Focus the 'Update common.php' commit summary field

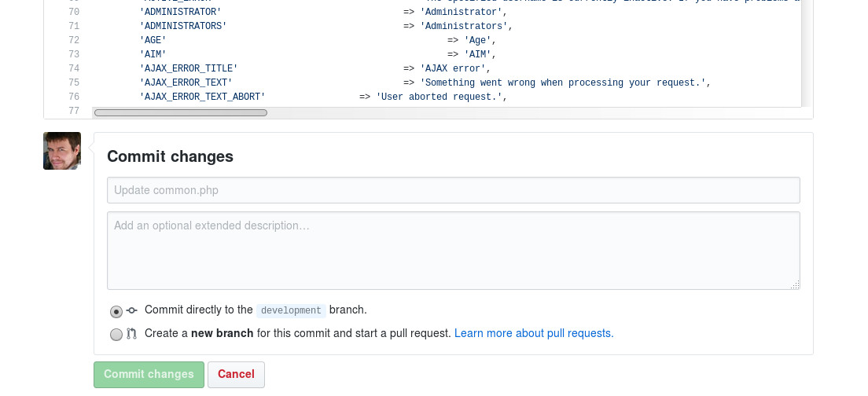pyautogui.click(x=453, y=190)
